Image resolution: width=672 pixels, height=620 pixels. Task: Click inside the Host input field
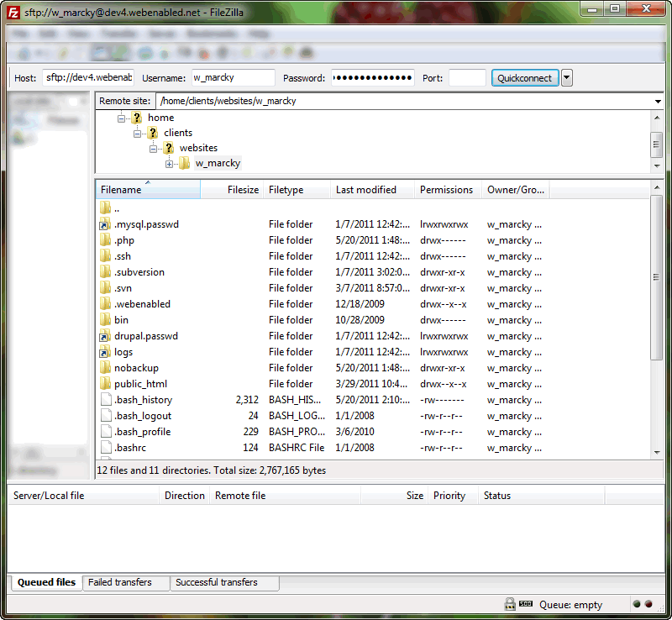(88, 77)
